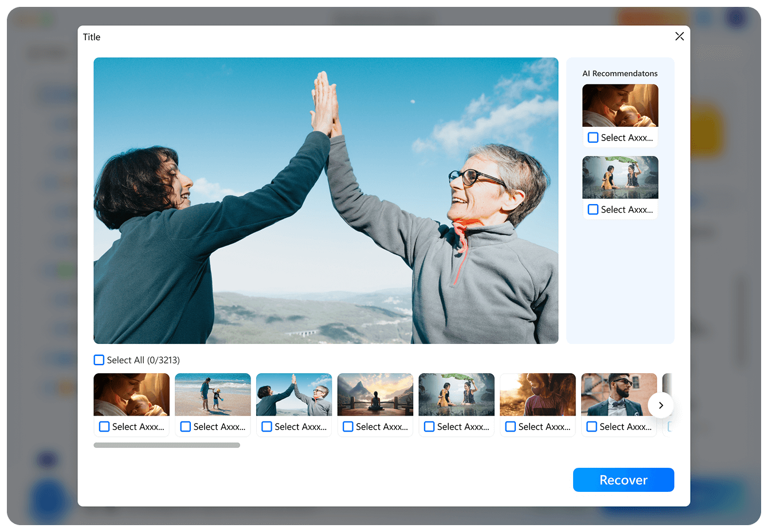Select the woman in sunset light thumbnail

(x=538, y=394)
